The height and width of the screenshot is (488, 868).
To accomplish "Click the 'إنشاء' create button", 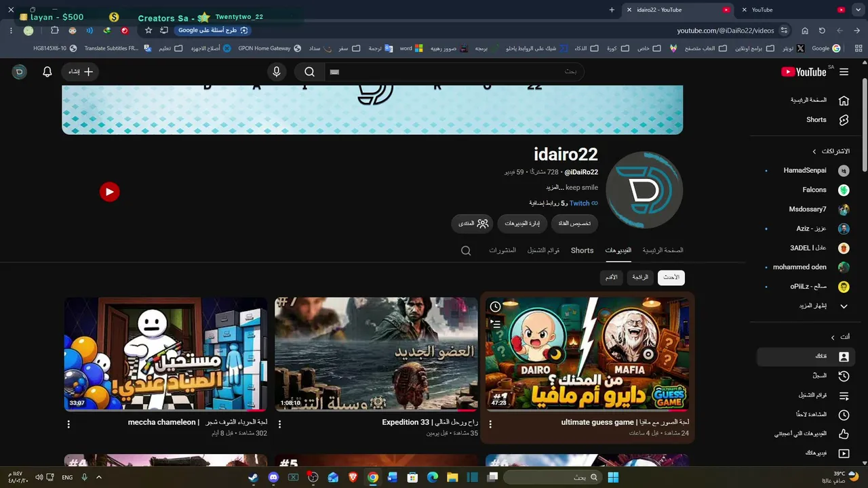I will 81,72.
